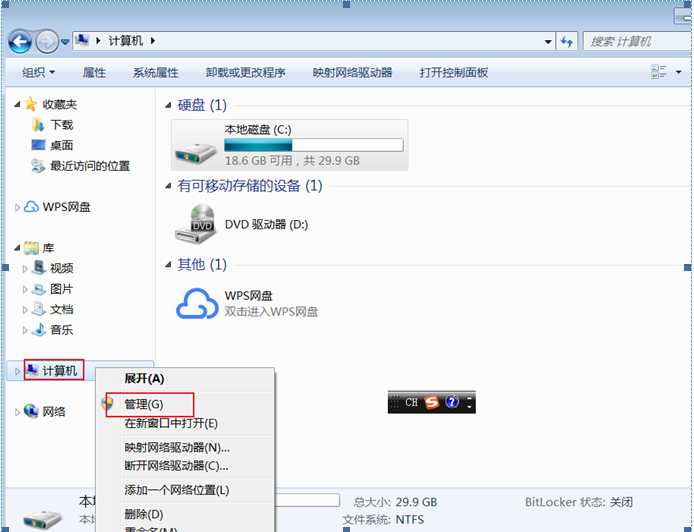Collapse the 硬盘 (1) group header
694x532 pixels.
point(168,105)
